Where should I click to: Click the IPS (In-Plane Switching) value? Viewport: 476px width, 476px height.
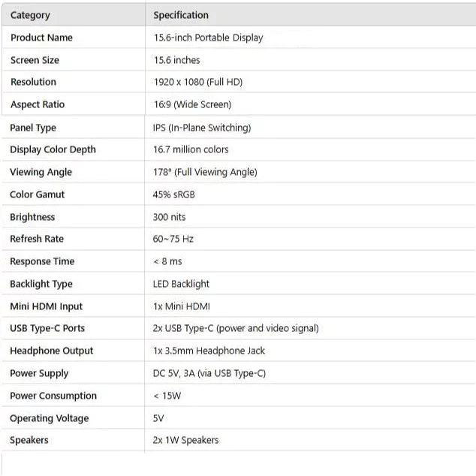[x=202, y=128]
